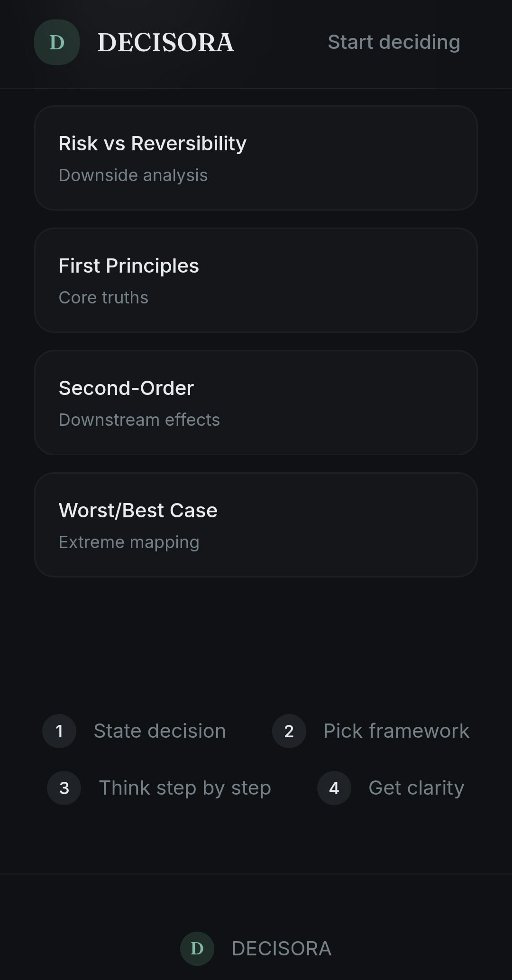This screenshot has width=512, height=980.
Task: Click the step 4 number badge
Action: [x=334, y=788]
